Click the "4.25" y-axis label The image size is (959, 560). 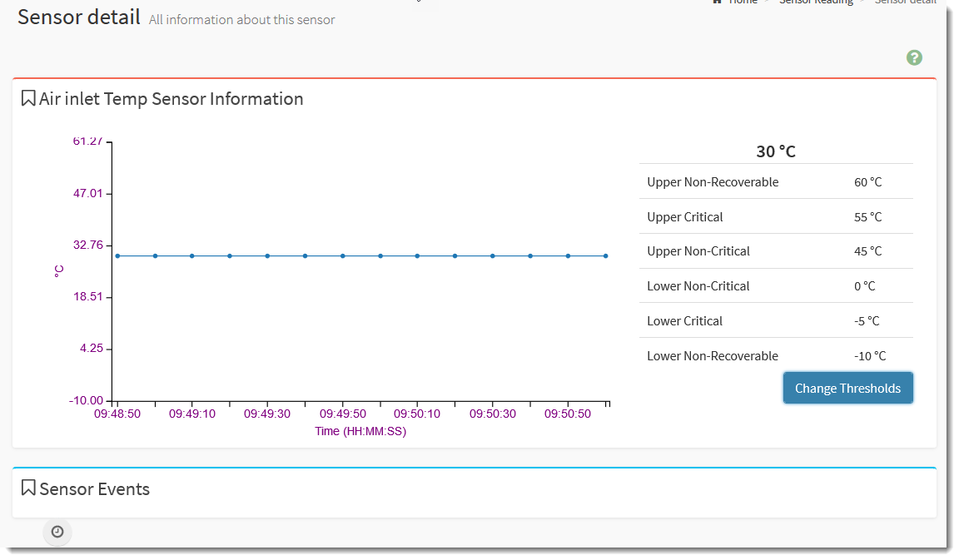pos(91,349)
